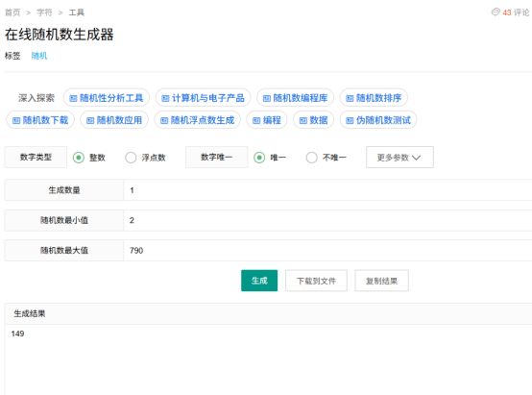Image resolution: width=532 pixels, height=395 pixels.
Task: Click the 复制结果 button
Action: tap(381, 281)
